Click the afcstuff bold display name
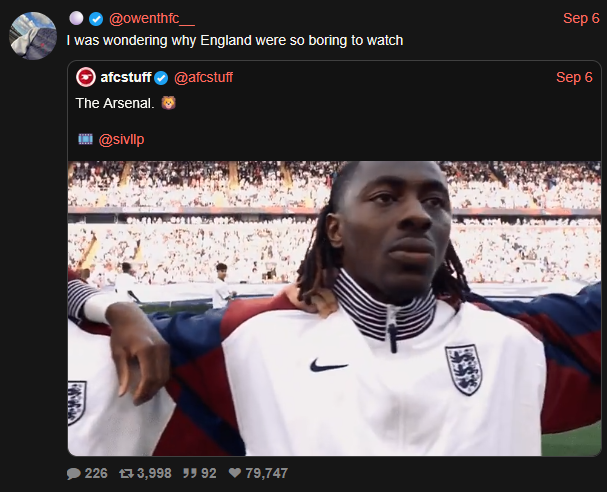This screenshot has width=607, height=492. pyautogui.click(x=126, y=77)
